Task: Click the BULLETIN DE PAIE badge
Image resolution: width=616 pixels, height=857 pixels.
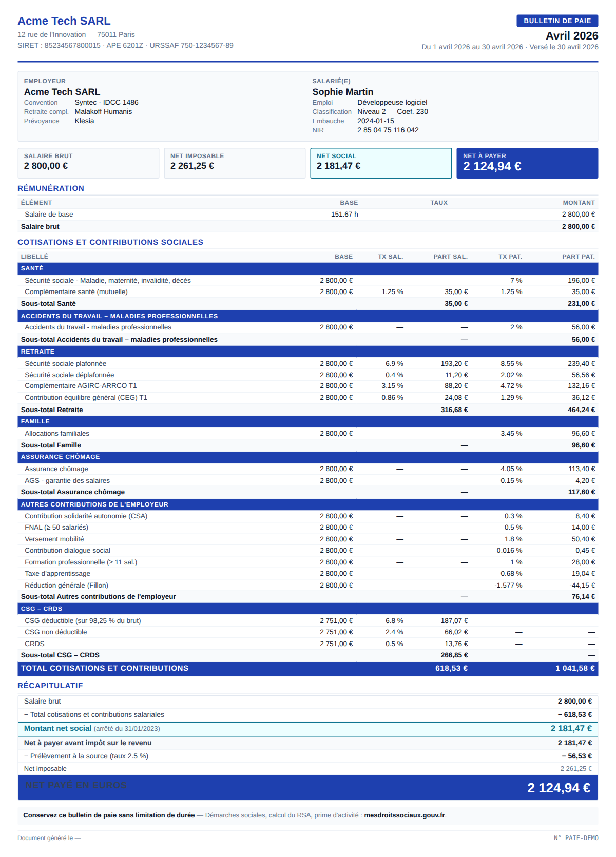Action: pyautogui.click(x=557, y=21)
